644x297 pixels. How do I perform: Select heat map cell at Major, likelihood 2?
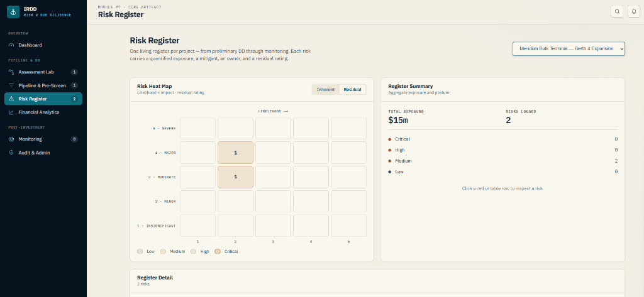(x=235, y=153)
